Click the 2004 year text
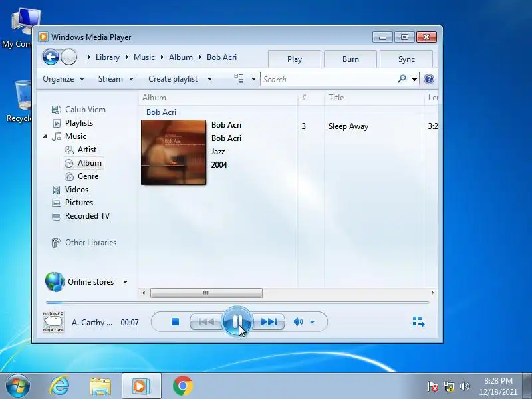 click(219, 164)
